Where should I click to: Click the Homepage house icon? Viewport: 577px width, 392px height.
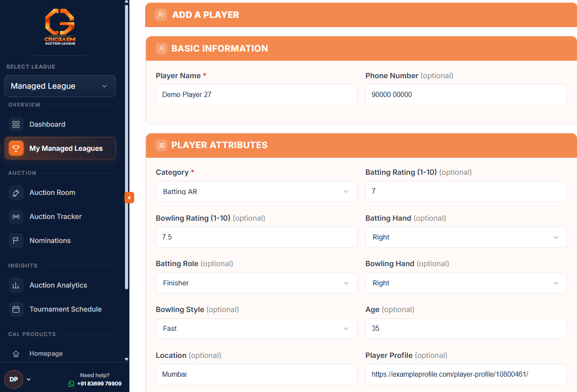(16, 354)
